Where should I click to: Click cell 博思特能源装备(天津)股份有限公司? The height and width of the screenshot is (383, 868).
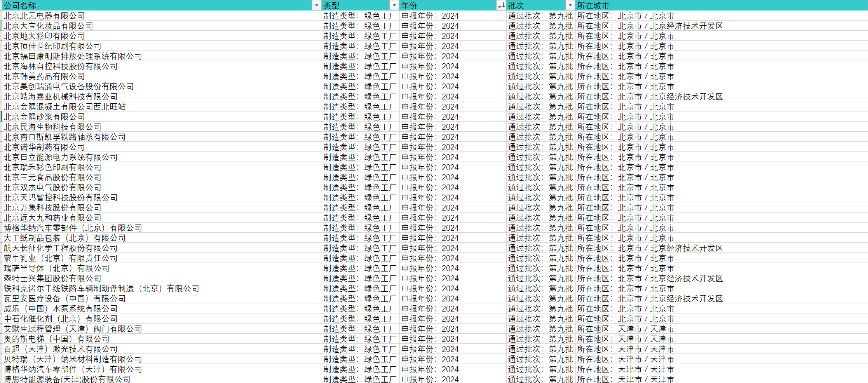pyautogui.click(x=162, y=379)
